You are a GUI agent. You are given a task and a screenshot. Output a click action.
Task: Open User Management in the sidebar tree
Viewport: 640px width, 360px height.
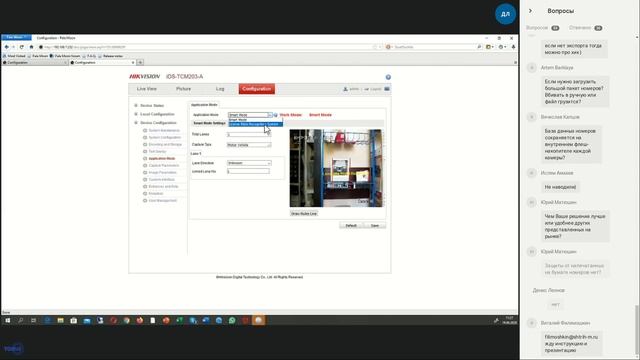click(162, 201)
